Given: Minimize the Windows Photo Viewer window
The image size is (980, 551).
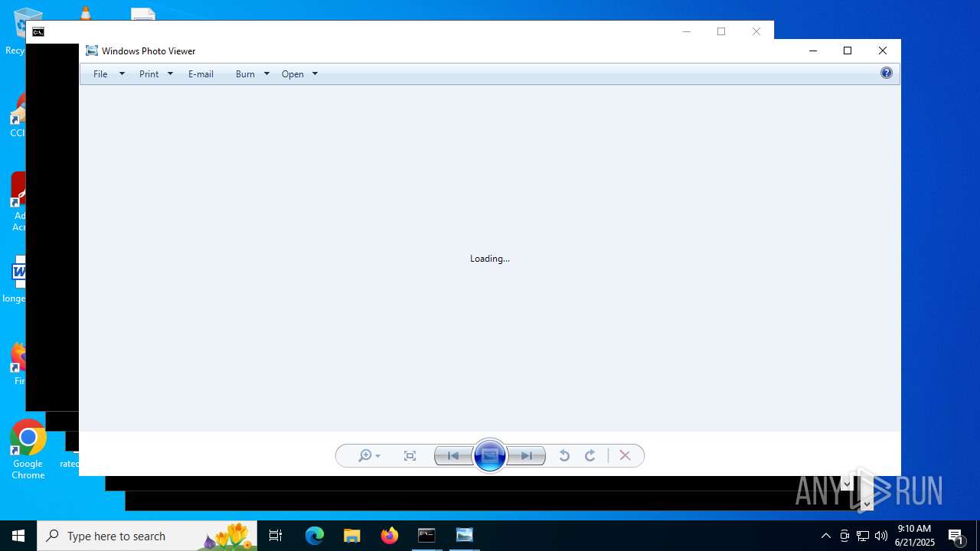Looking at the screenshot, I should [x=813, y=51].
